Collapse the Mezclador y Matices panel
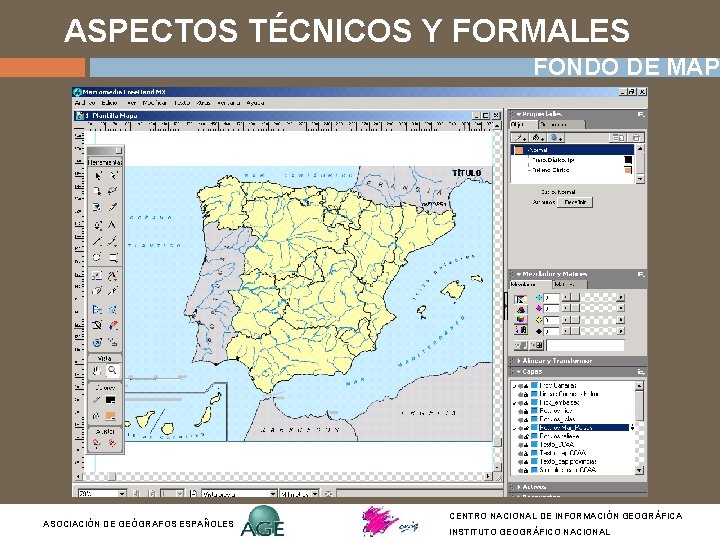720x540 pixels. (518, 274)
